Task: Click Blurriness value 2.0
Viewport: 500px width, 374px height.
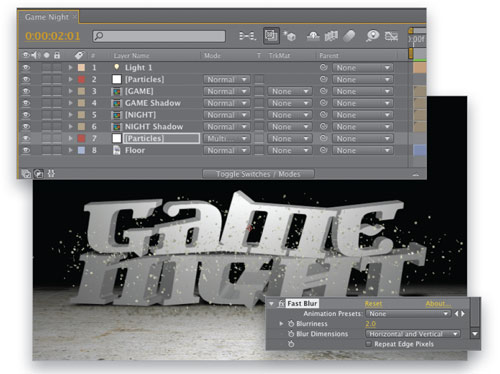Action: point(371,324)
